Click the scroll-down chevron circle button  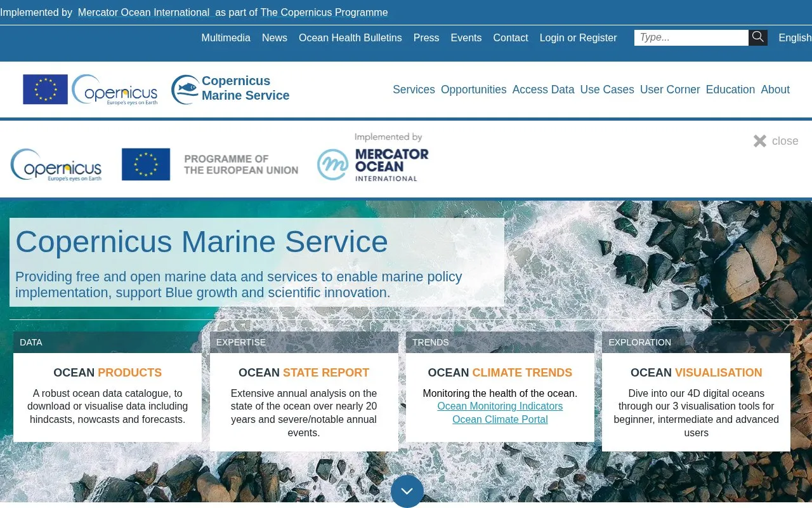click(x=407, y=491)
